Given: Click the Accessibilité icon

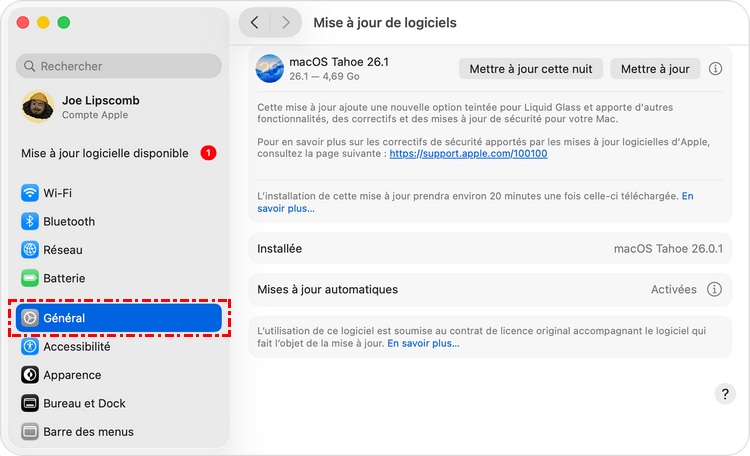Looking at the screenshot, I should [x=30, y=347].
